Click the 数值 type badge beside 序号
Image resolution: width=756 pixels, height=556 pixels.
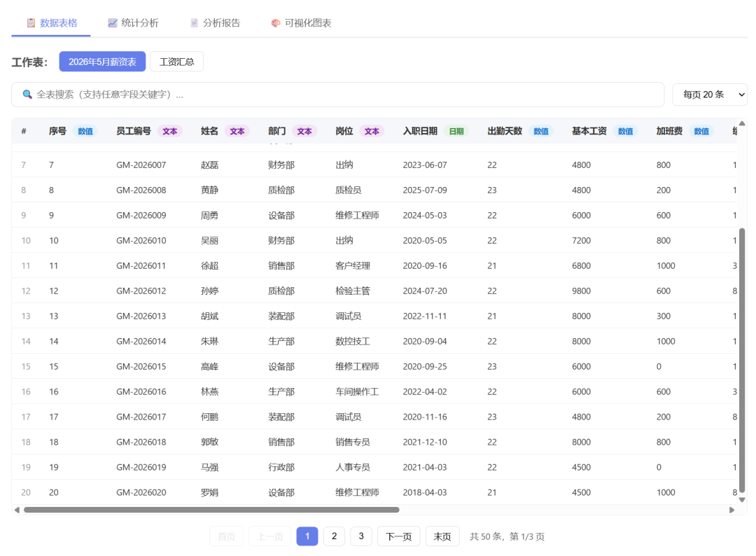point(85,131)
